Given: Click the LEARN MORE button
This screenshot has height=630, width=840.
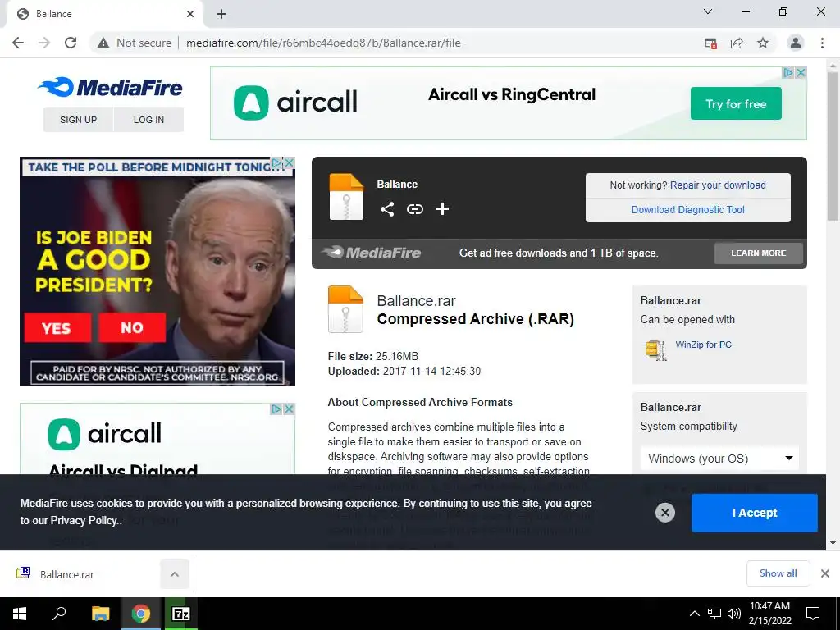Looking at the screenshot, I should point(759,253).
